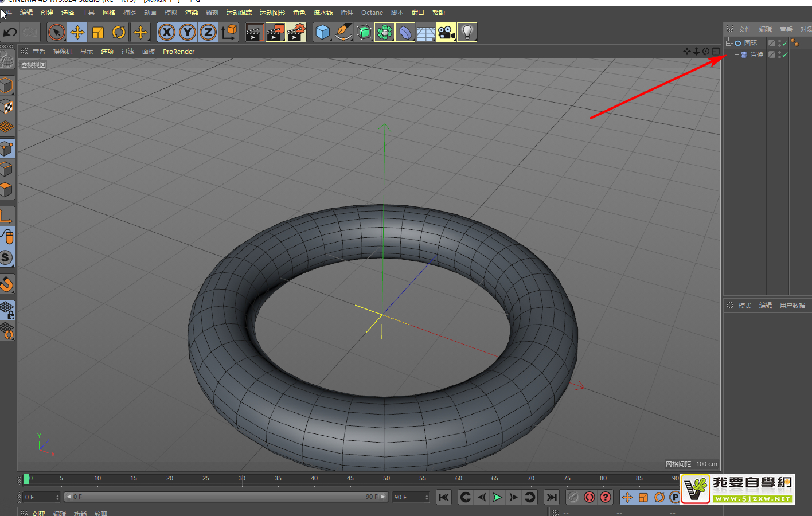
Task: Select Edges mode cube icon
Action: coord(6,169)
